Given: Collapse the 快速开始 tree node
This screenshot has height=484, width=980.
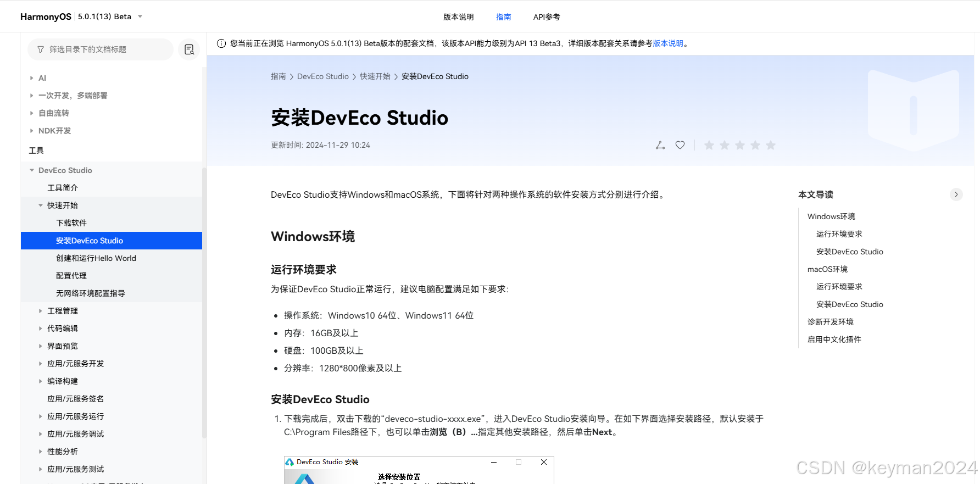Looking at the screenshot, I should pyautogui.click(x=41, y=205).
